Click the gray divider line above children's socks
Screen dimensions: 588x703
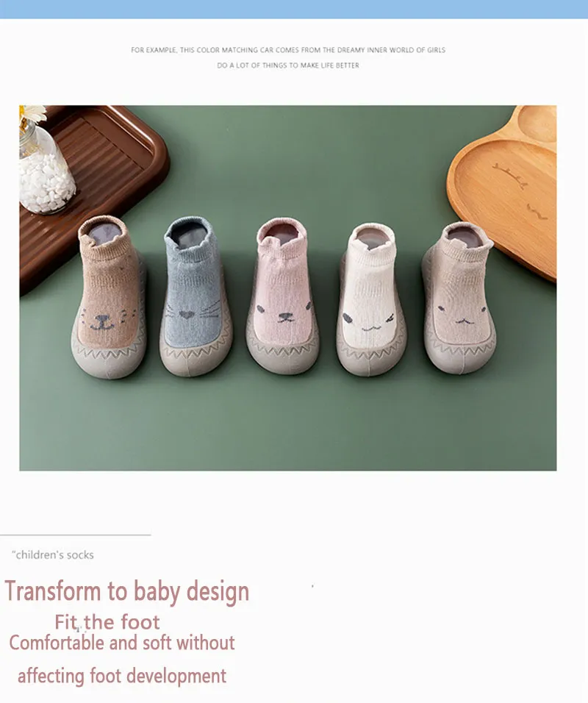click(x=75, y=535)
